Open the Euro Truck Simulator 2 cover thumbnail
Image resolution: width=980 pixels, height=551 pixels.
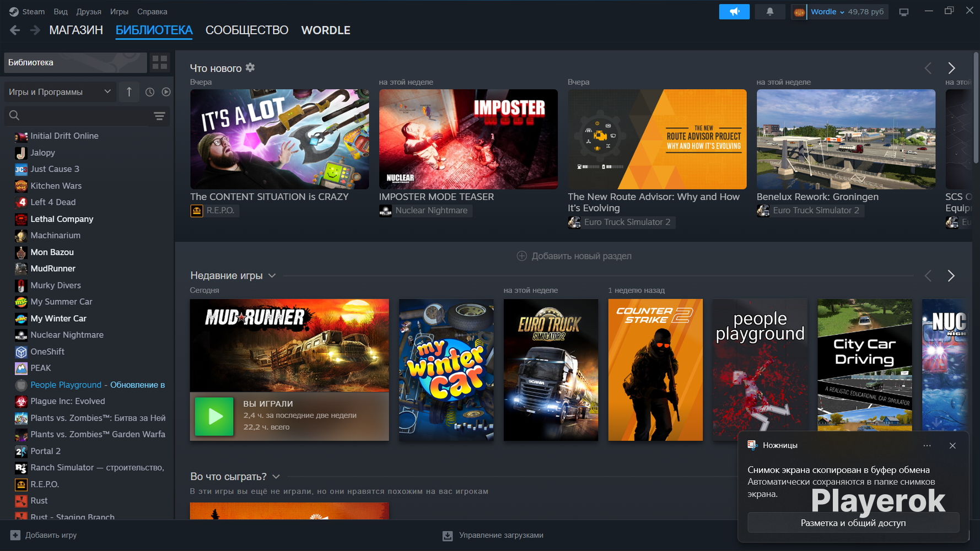(550, 370)
